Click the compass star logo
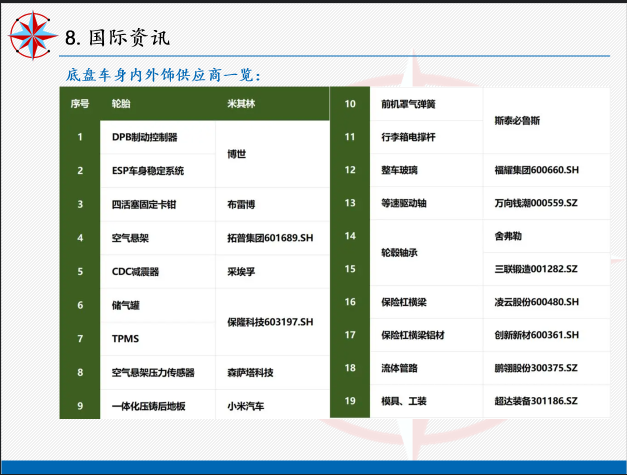The height and width of the screenshot is (475, 627). pos(31,32)
